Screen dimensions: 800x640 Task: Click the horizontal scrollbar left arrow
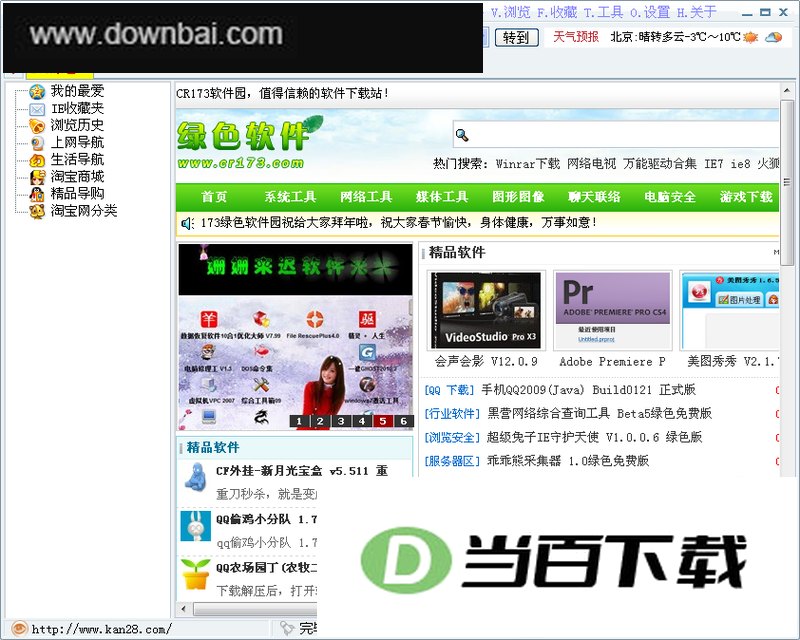(x=184, y=608)
